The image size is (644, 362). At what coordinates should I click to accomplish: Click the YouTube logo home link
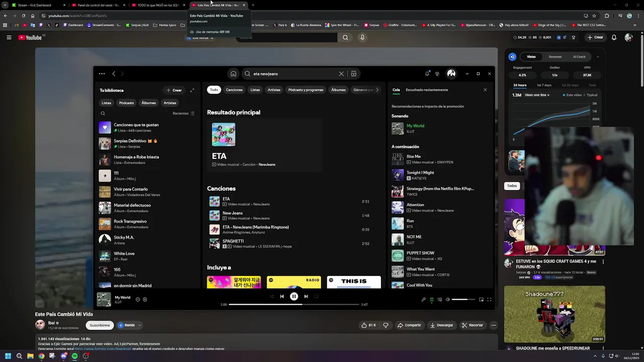tap(30, 37)
